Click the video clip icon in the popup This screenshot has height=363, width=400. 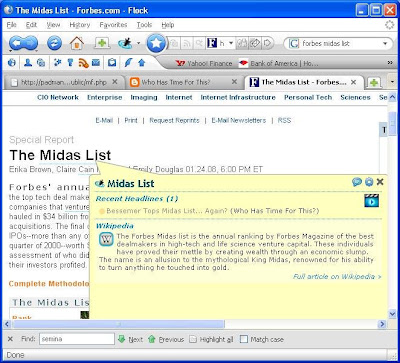(371, 201)
